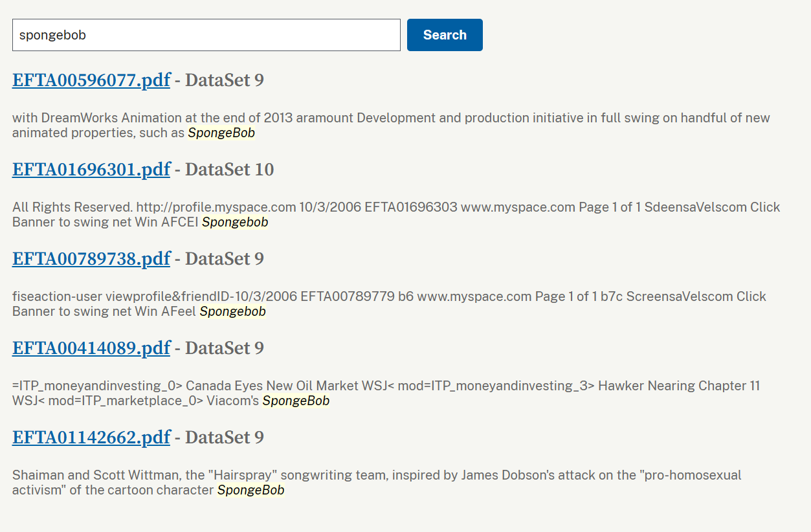Image resolution: width=811 pixels, height=532 pixels.
Task: Click the "fiseaction-user viewprofile" snippet text
Action: (x=389, y=304)
